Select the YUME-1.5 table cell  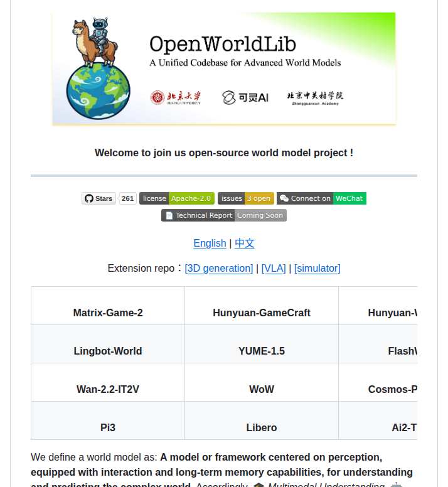coord(262,344)
